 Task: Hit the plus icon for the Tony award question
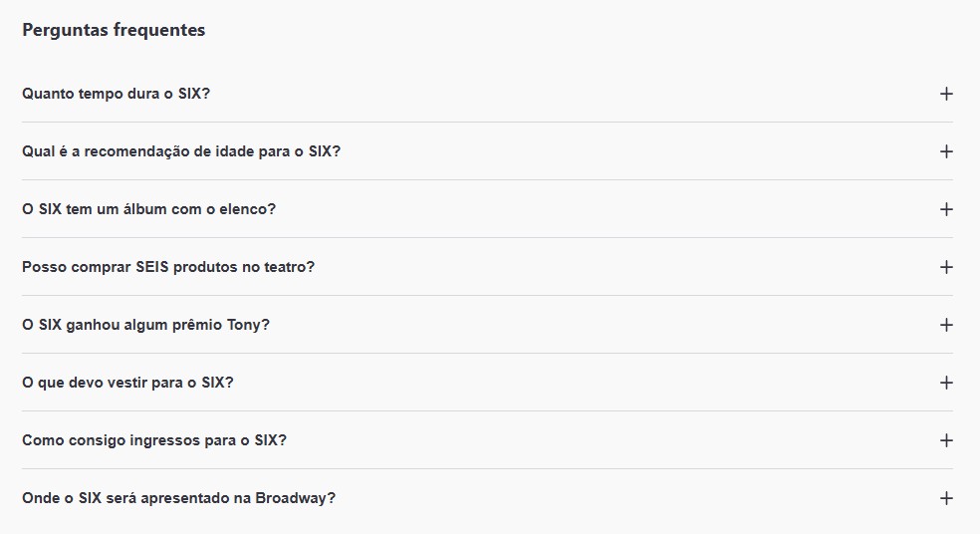946,325
